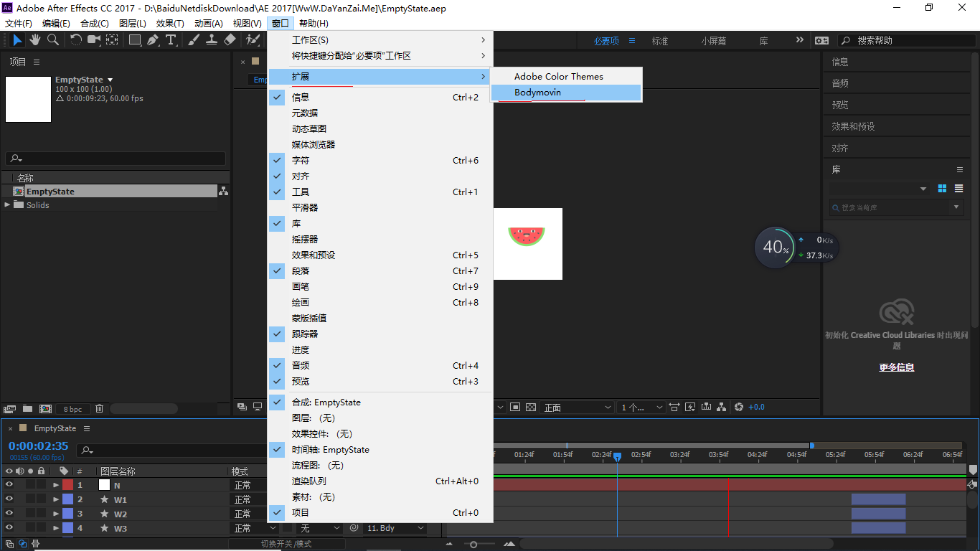Select the Pen tool

152,40
